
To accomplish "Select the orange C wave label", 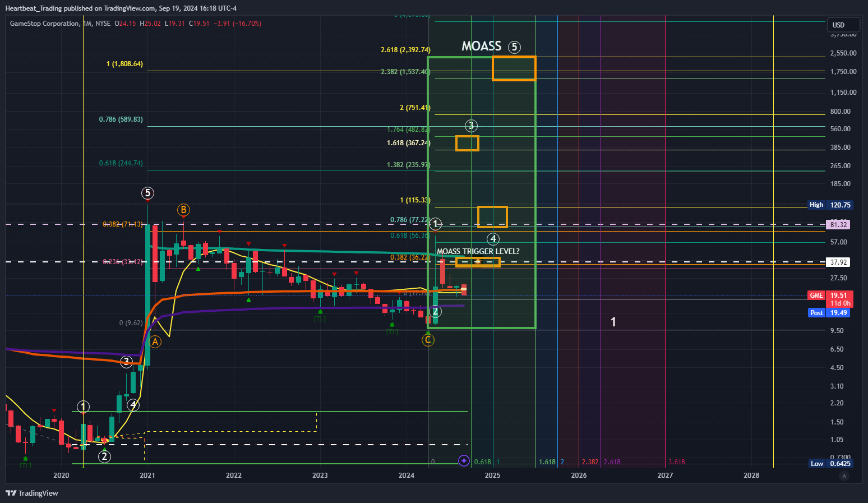I will coord(428,340).
